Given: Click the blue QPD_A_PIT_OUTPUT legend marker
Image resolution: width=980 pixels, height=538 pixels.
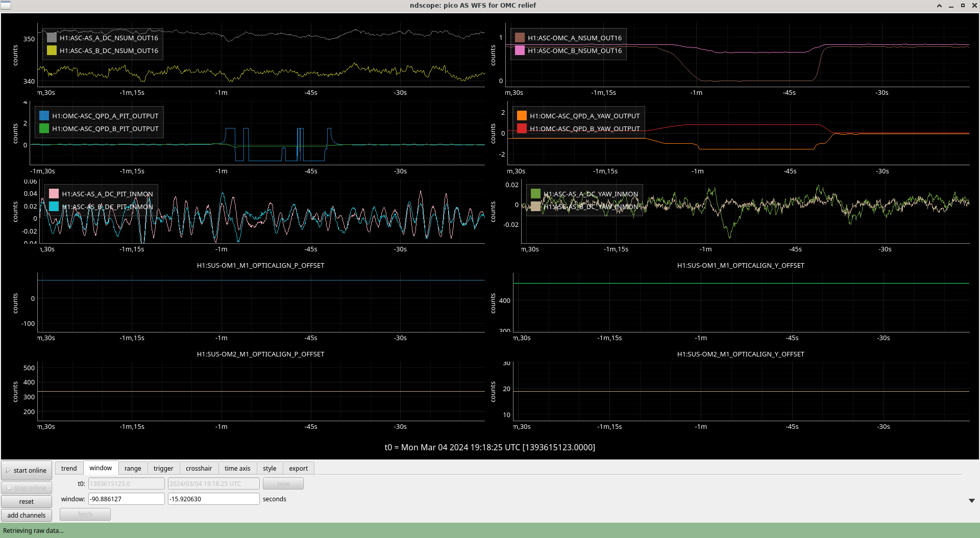Looking at the screenshot, I should click(x=44, y=116).
